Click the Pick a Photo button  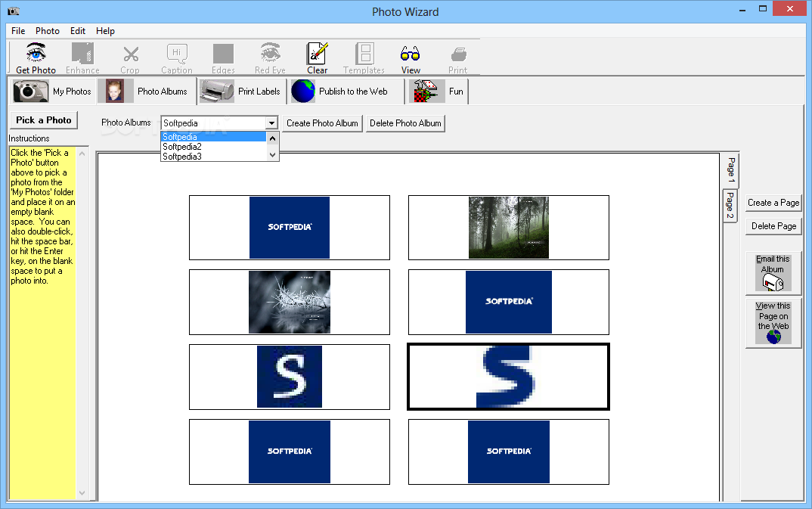(44, 120)
